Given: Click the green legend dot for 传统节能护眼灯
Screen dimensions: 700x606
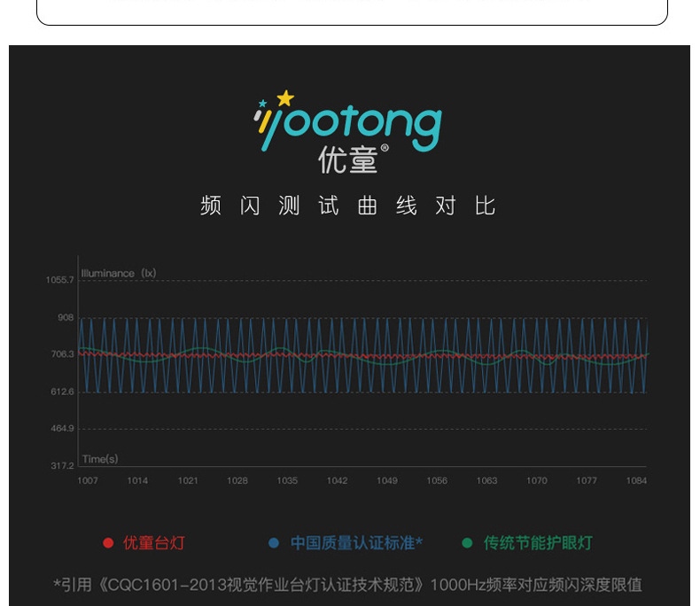Looking at the screenshot, I should [467, 542].
